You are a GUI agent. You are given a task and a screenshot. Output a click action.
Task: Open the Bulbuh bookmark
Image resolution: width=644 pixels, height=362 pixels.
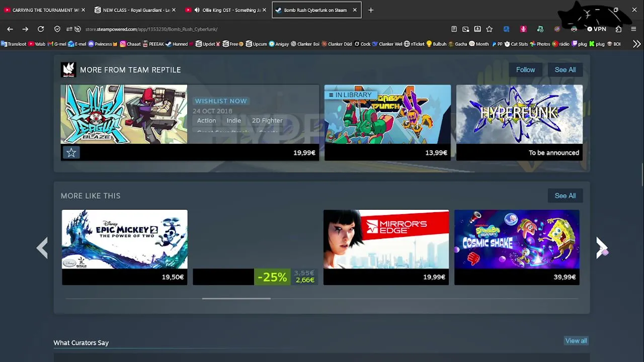click(436, 44)
